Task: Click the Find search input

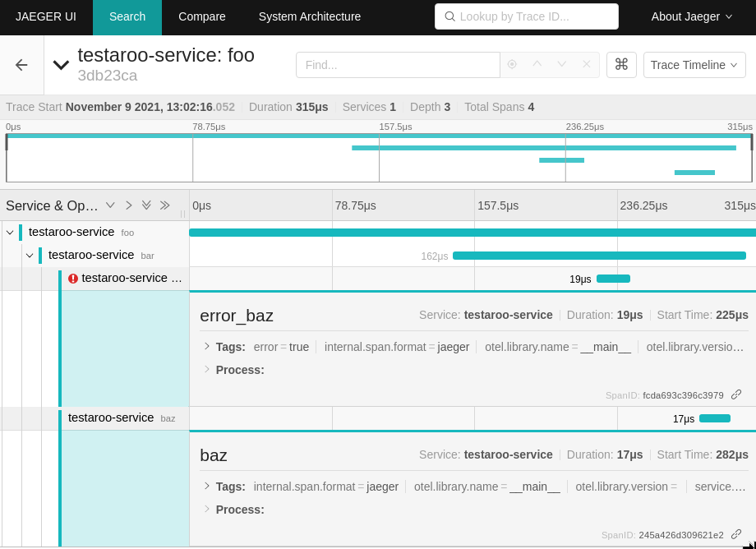Action: pyautogui.click(x=398, y=65)
